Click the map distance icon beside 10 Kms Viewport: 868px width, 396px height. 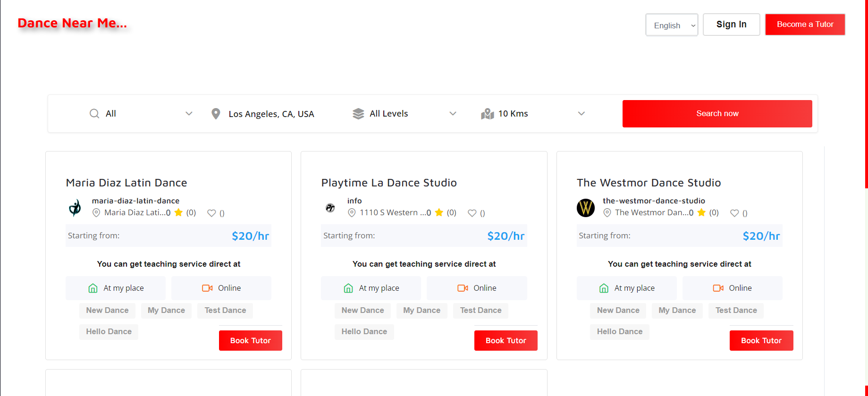(x=487, y=114)
